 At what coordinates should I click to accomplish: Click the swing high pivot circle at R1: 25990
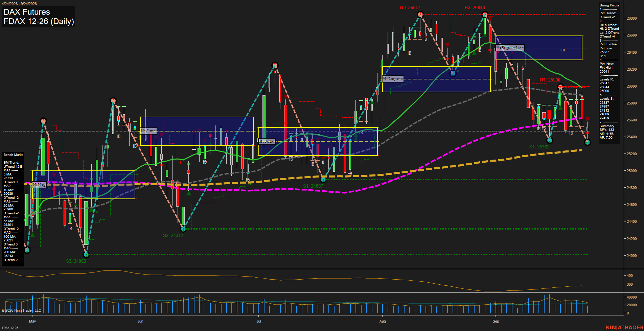(560, 87)
